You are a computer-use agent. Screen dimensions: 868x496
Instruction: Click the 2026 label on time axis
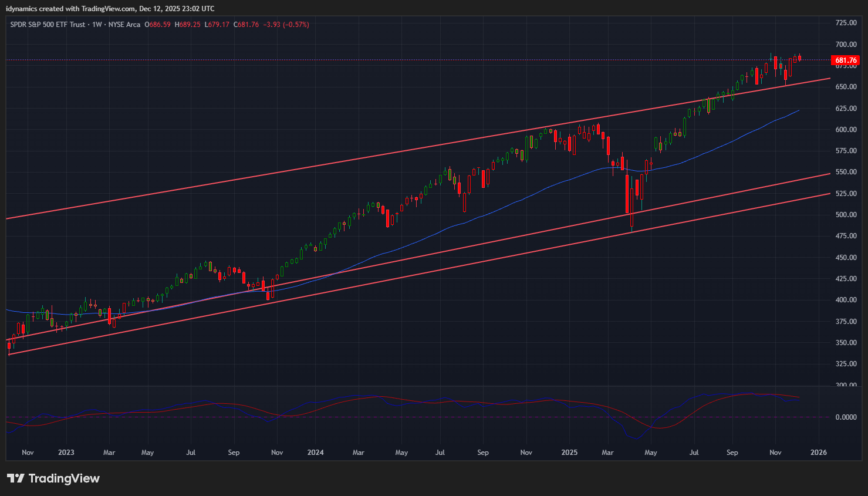818,453
